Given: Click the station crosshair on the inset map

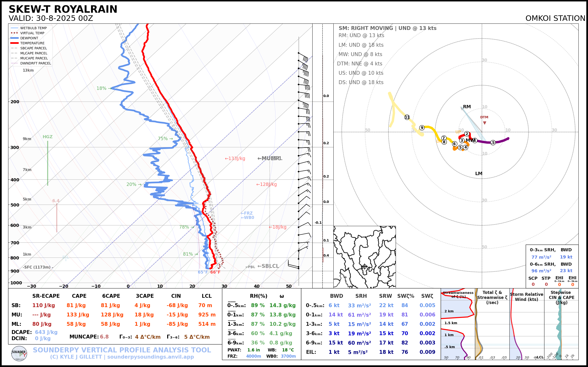Looking at the screenshot, I should pyautogui.click(x=364, y=266).
